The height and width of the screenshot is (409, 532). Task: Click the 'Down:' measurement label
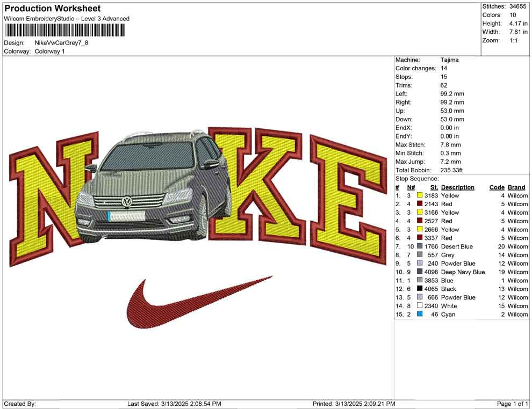click(404, 119)
